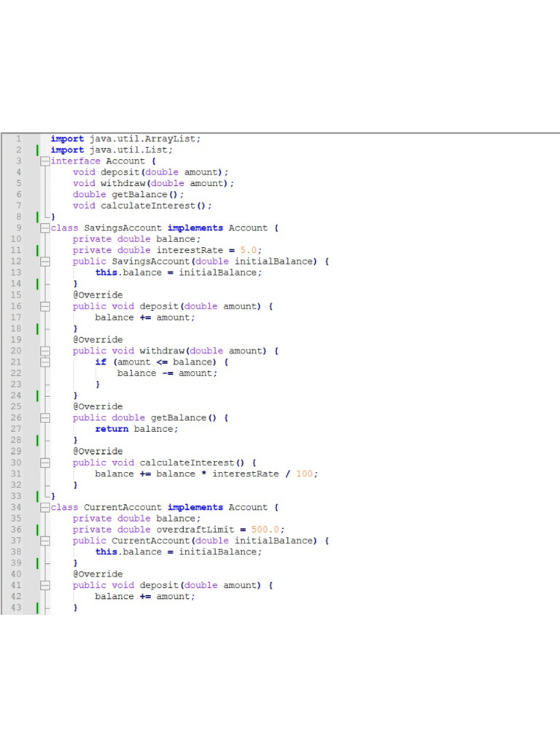Click line number 1 in the gutter
Viewport: 560px width, 747px height.
point(18,139)
